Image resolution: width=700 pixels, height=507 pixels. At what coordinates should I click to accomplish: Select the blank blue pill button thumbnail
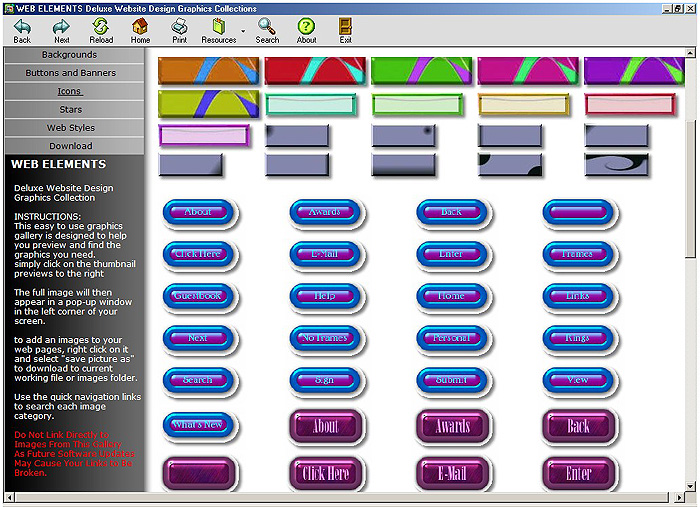[578, 212]
